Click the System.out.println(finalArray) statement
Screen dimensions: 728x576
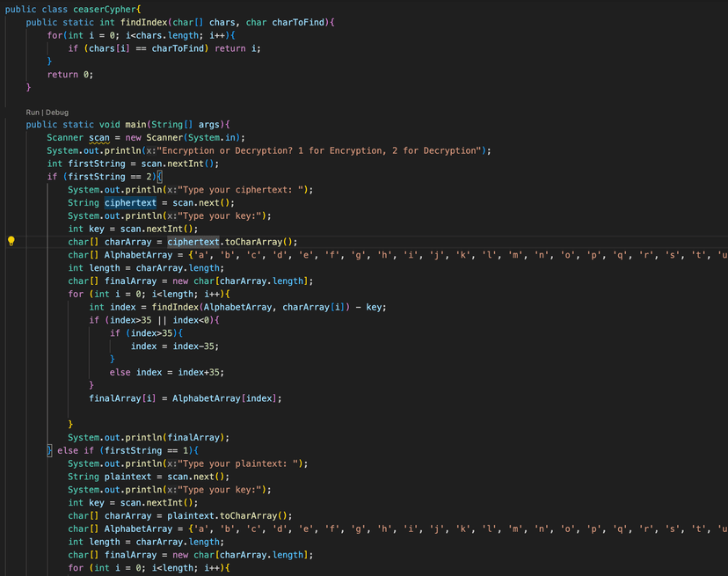tap(149, 438)
